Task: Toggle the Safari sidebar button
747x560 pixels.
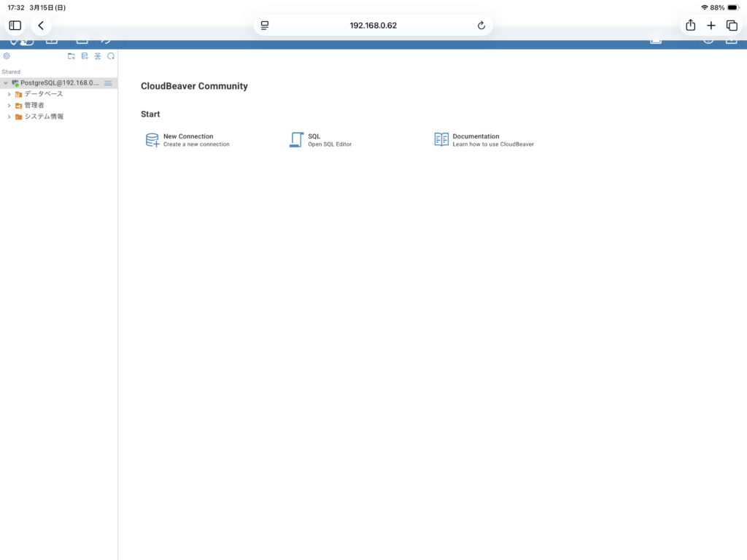Action: 15,26
